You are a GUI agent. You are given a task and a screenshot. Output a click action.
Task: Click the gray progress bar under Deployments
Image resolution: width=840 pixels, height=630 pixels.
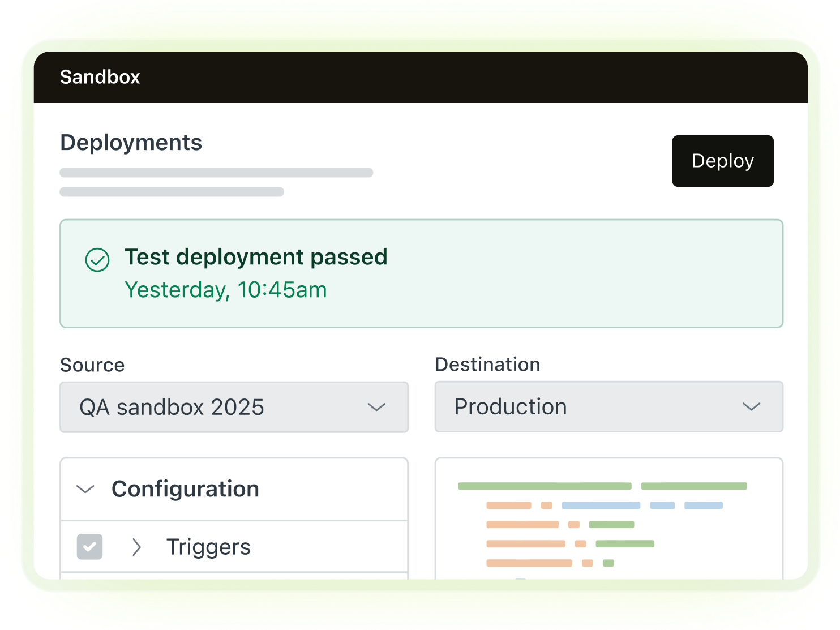(216, 173)
